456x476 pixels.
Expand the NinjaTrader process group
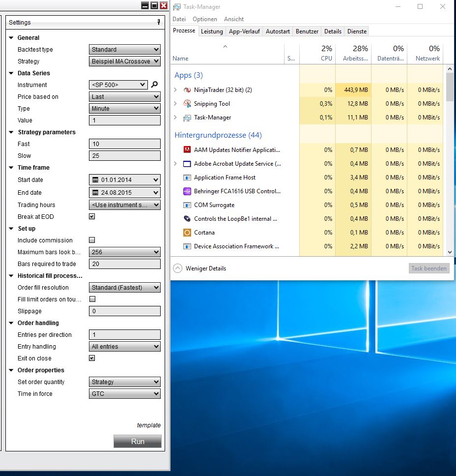175,90
